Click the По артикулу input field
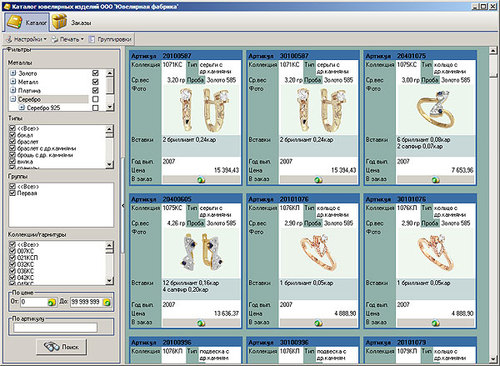Screen dimensions: 500x366 pos(55,327)
